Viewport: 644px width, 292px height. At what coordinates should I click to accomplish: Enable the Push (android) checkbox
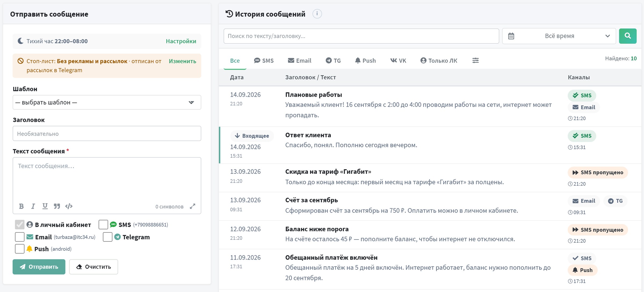pos(20,249)
